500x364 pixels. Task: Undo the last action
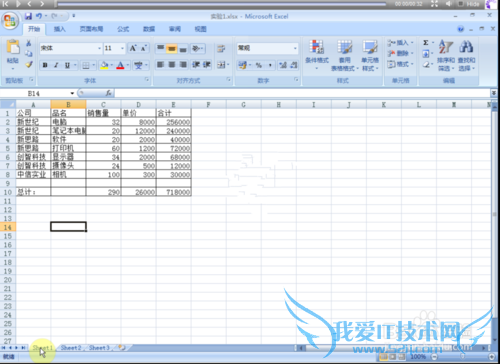[39, 16]
